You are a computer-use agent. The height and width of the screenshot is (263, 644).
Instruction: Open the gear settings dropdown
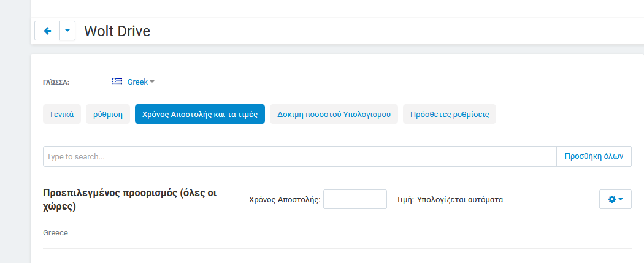point(615,199)
